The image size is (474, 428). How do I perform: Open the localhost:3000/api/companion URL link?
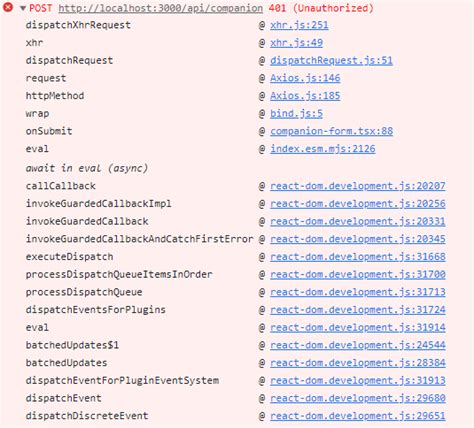161,8
